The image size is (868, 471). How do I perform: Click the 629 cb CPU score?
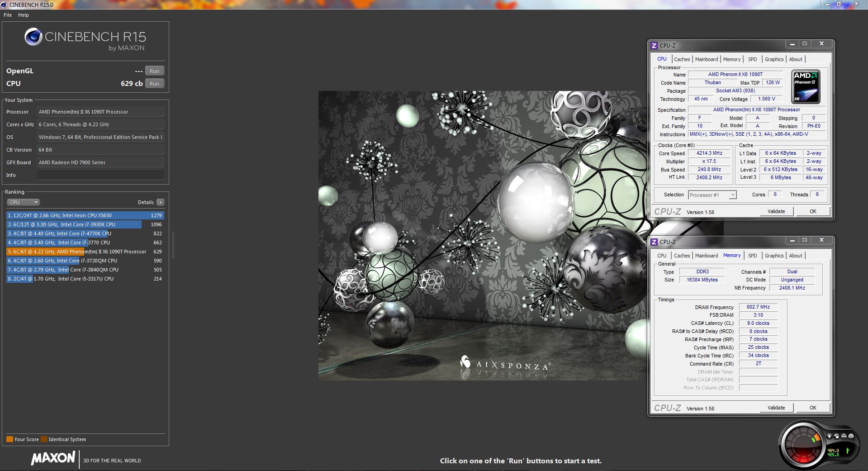pyautogui.click(x=132, y=83)
